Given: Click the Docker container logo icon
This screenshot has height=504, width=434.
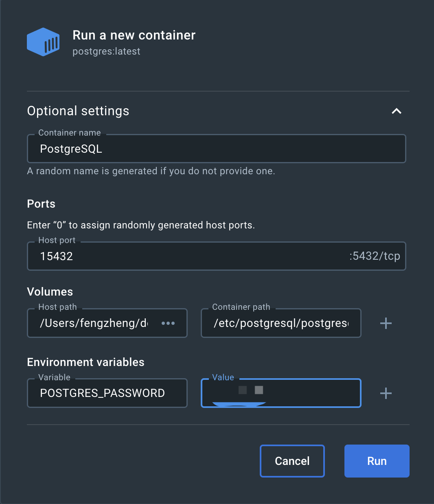Looking at the screenshot, I should [43, 42].
